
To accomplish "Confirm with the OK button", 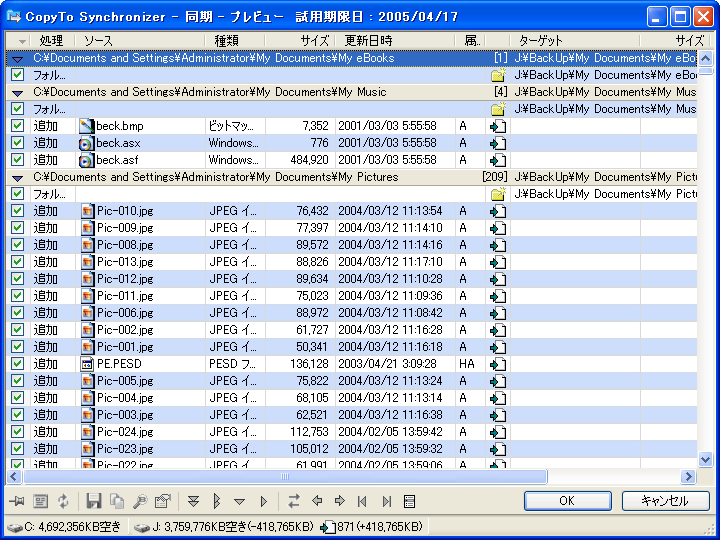I will tap(567, 501).
